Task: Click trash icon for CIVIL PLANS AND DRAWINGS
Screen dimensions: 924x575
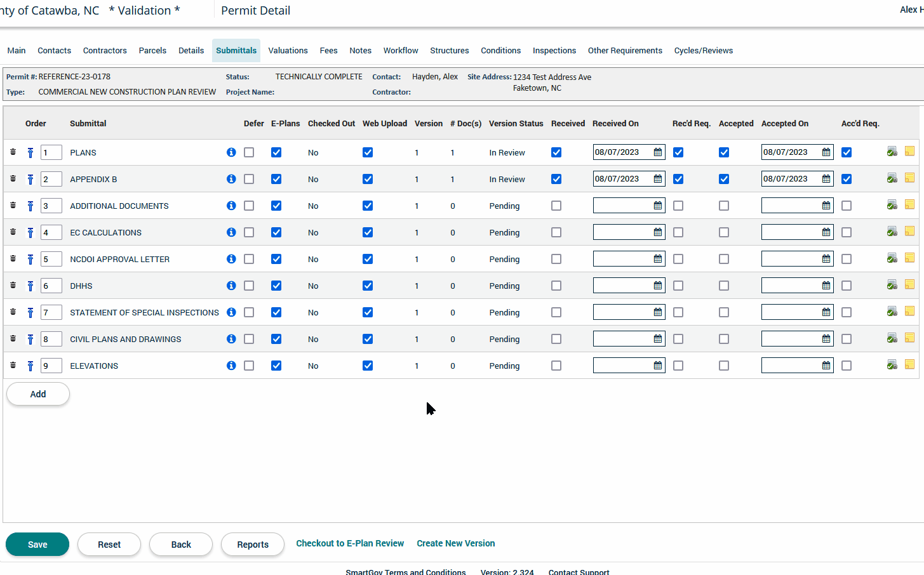Action: coord(13,339)
